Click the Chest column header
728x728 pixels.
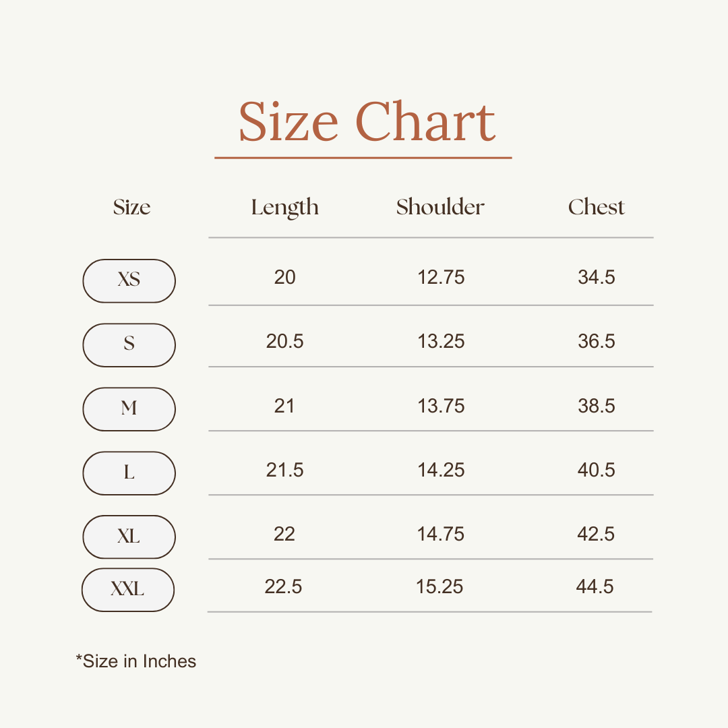[597, 207]
